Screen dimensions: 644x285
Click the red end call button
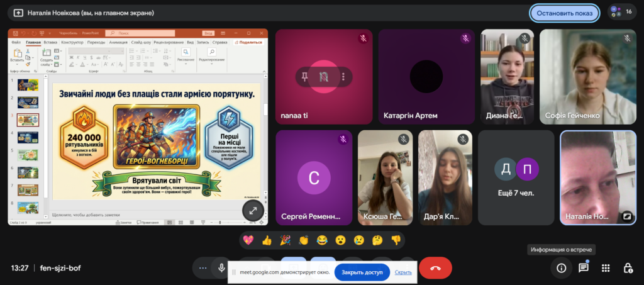click(x=435, y=268)
